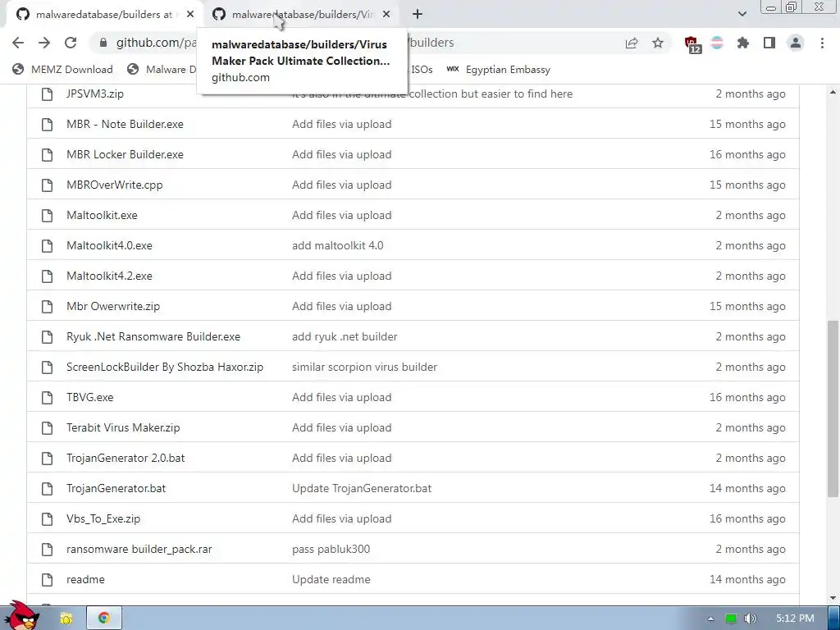The width and height of the screenshot is (840, 630).
Task: Open the Egyptian Embassy bookmark
Action: [498, 69]
